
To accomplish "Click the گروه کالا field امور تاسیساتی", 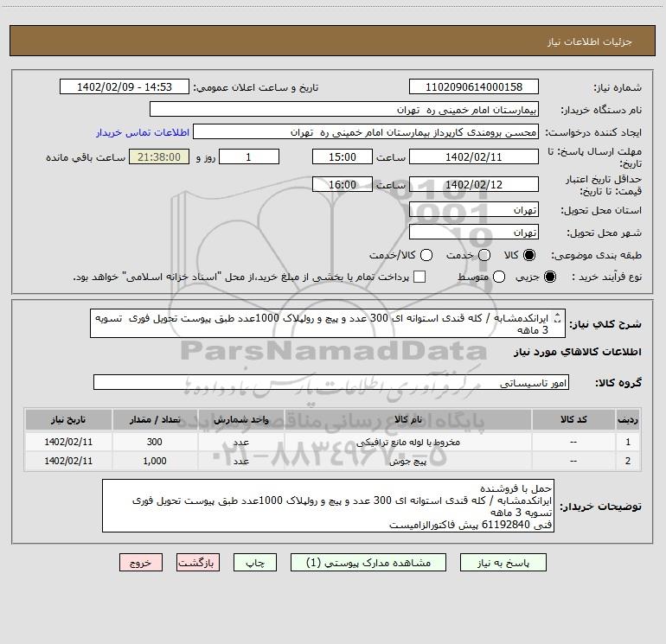I will coord(331,382).
